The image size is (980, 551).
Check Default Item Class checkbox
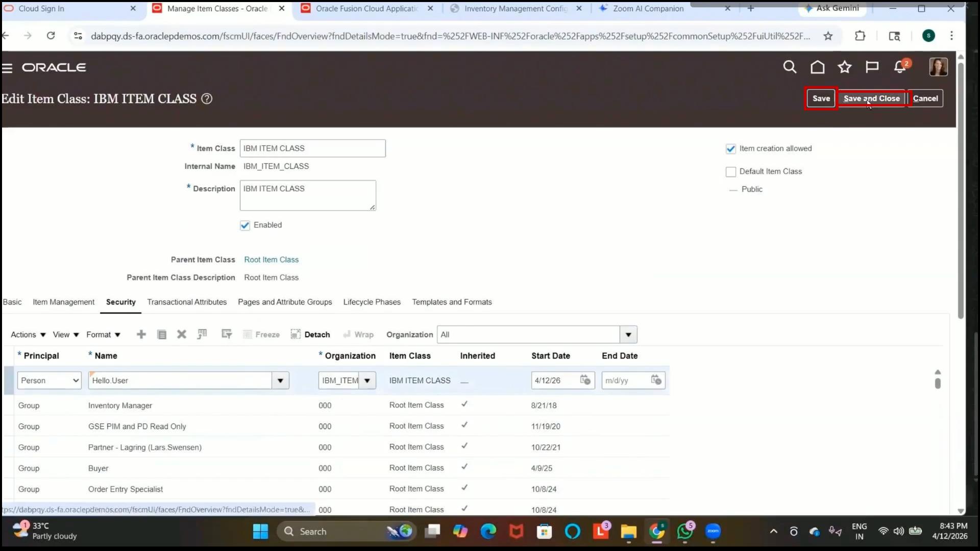731,172
